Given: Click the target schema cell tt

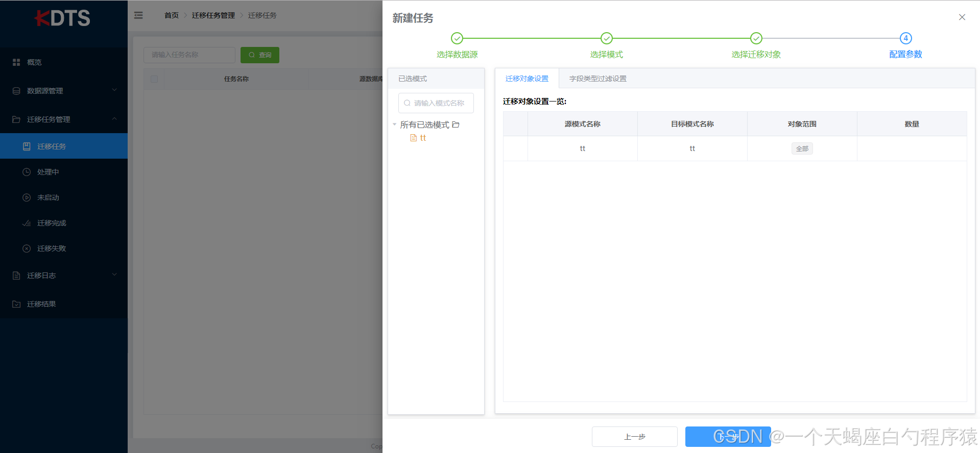Looking at the screenshot, I should click(x=692, y=148).
